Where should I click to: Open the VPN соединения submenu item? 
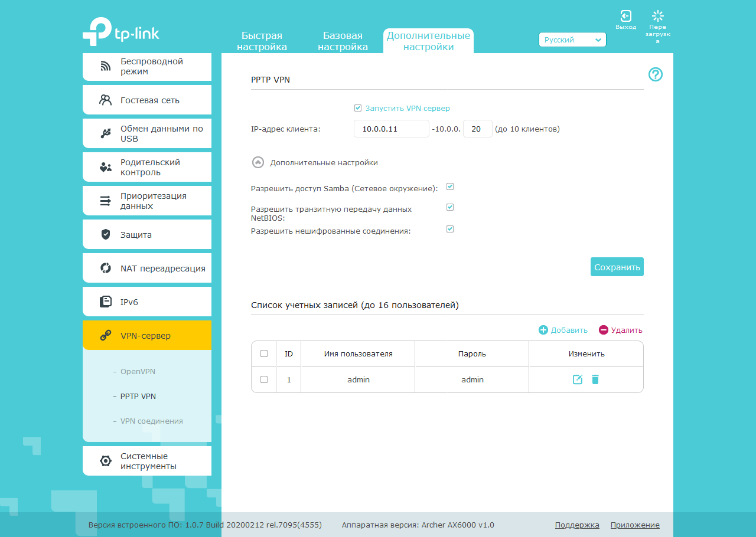tap(152, 421)
